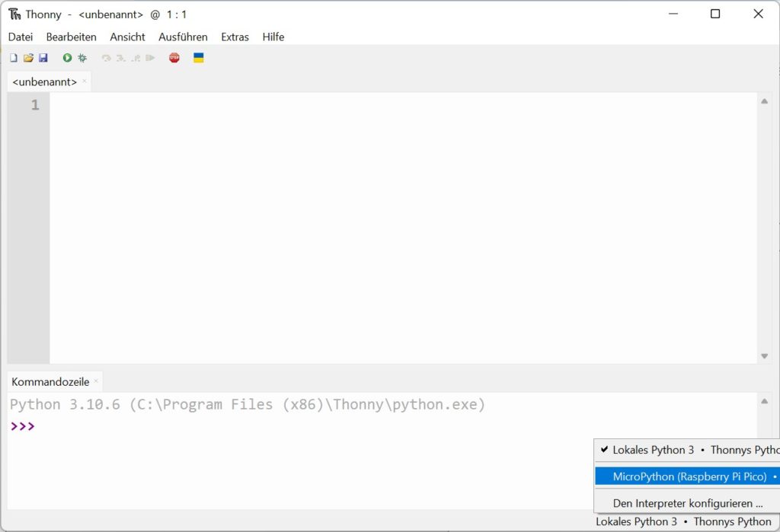780x532 pixels.
Task: Click the Ukraine flag support icon
Action: click(x=199, y=58)
